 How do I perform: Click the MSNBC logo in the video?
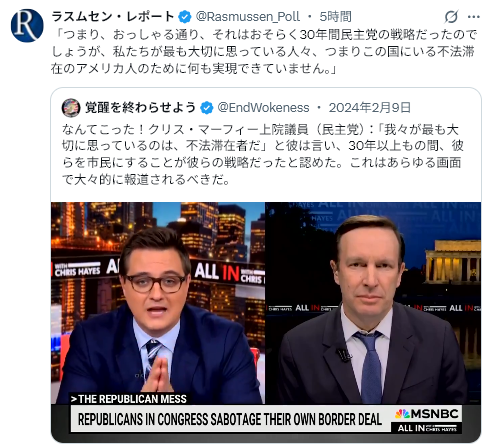[x=427, y=414]
